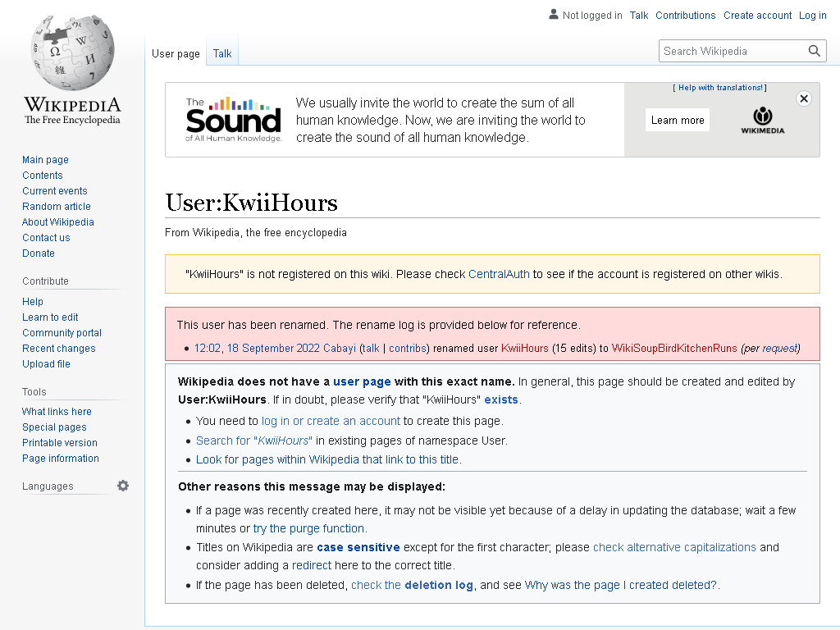Image resolution: width=840 pixels, height=630 pixels.
Task: Click the Sound of All Human Knowledge logo
Action: pyautogui.click(x=234, y=120)
